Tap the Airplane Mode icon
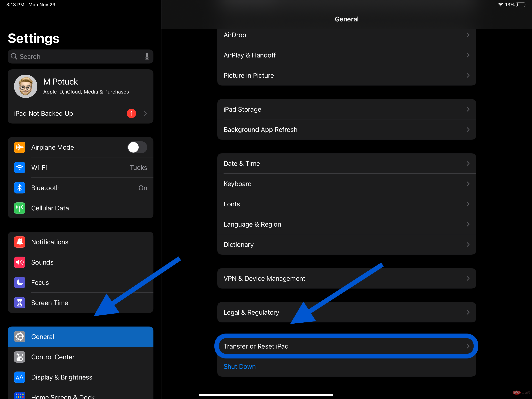 point(19,147)
